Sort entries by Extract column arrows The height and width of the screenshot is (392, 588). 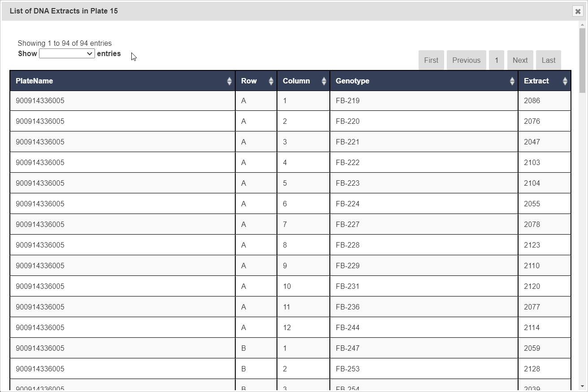click(x=565, y=81)
